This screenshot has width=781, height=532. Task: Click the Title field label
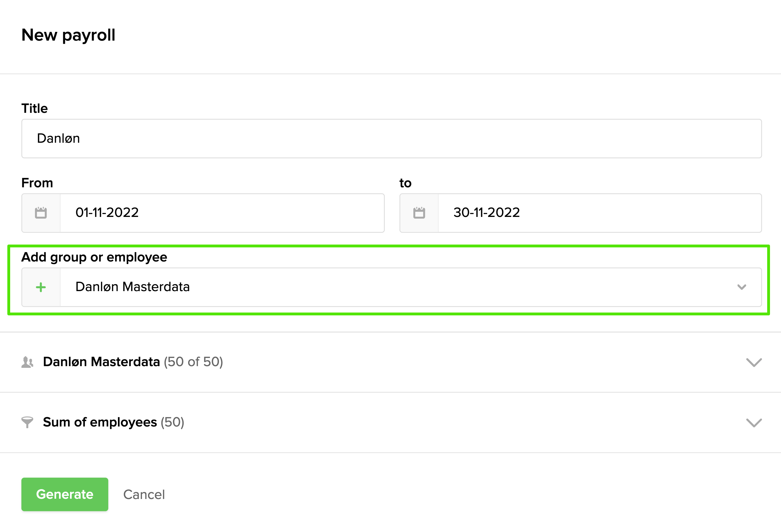(35, 109)
